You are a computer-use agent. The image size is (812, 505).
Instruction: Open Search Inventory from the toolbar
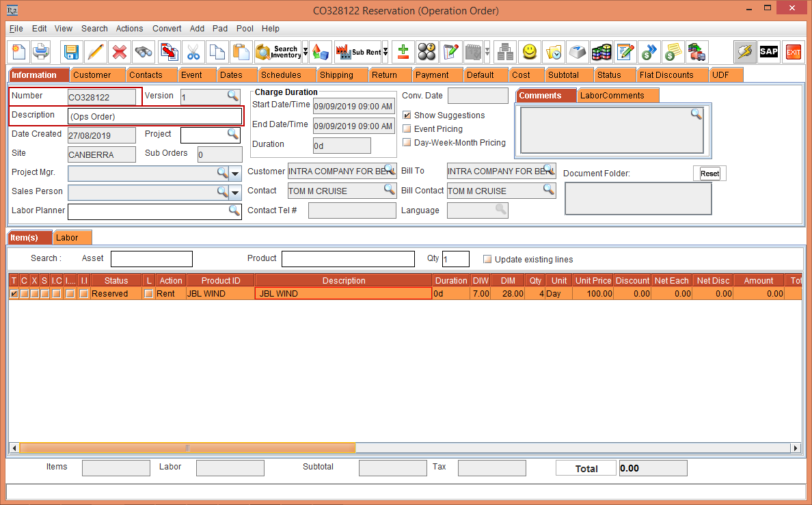coord(278,52)
